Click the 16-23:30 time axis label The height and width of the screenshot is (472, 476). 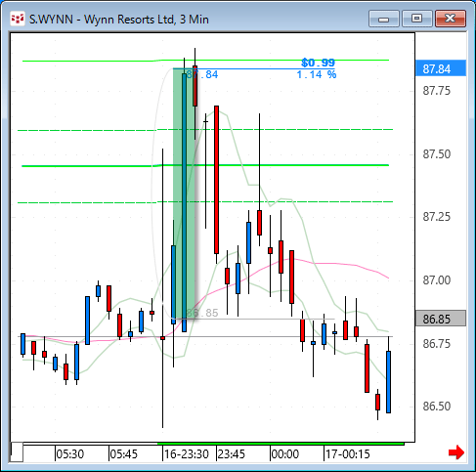tap(187, 453)
